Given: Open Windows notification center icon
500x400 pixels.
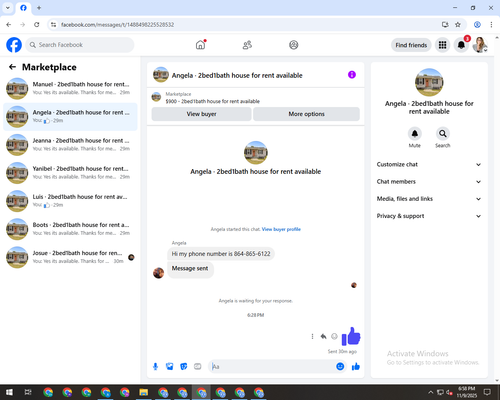Looking at the screenshot, I should tap(487, 392).
